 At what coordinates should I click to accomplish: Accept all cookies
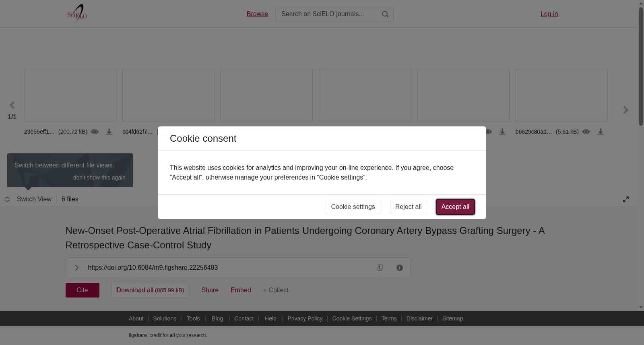(455, 207)
